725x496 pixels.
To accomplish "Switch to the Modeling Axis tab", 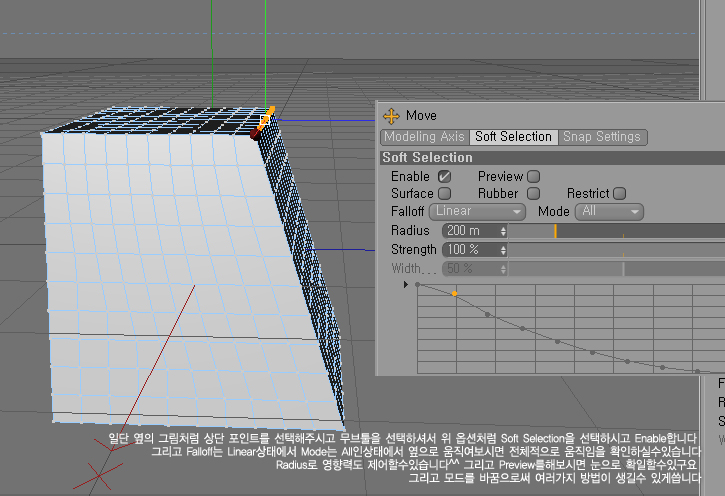I will pyautogui.click(x=424, y=137).
